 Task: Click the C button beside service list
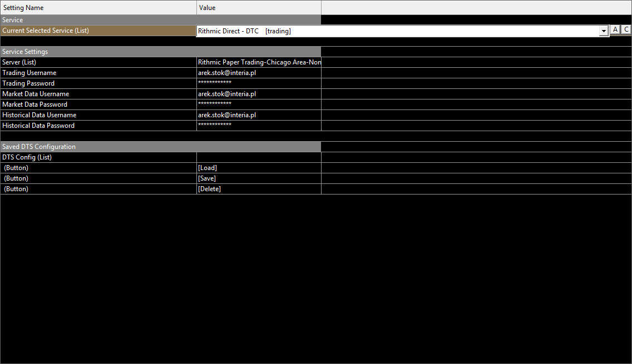tap(626, 29)
